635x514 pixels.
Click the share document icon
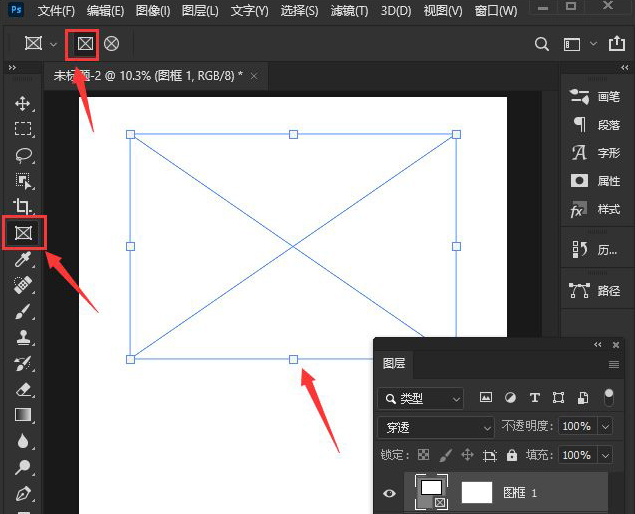pyautogui.click(x=617, y=43)
